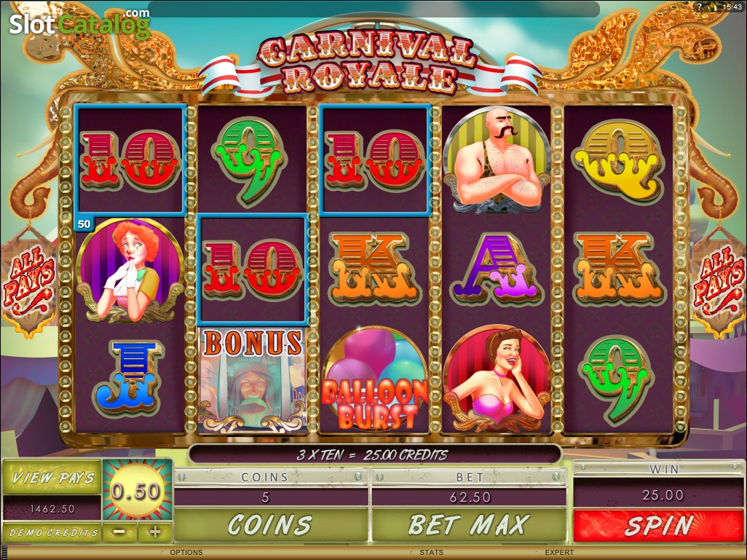747x560 pixels.
Task: Select the BET MAX button
Action: click(x=470, y=525)
